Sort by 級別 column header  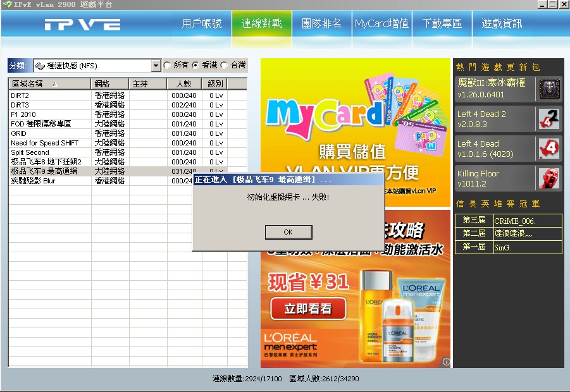pos(215,84)
